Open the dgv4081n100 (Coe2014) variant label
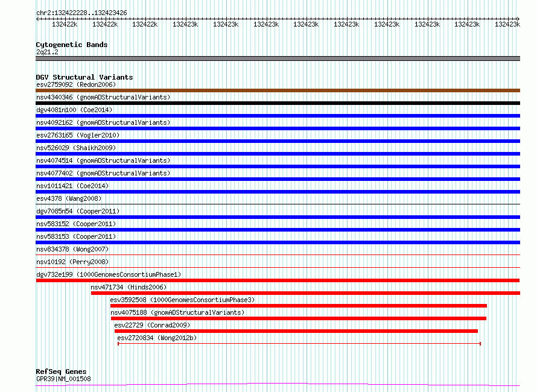The image size is (537, 392). [74, 110]
